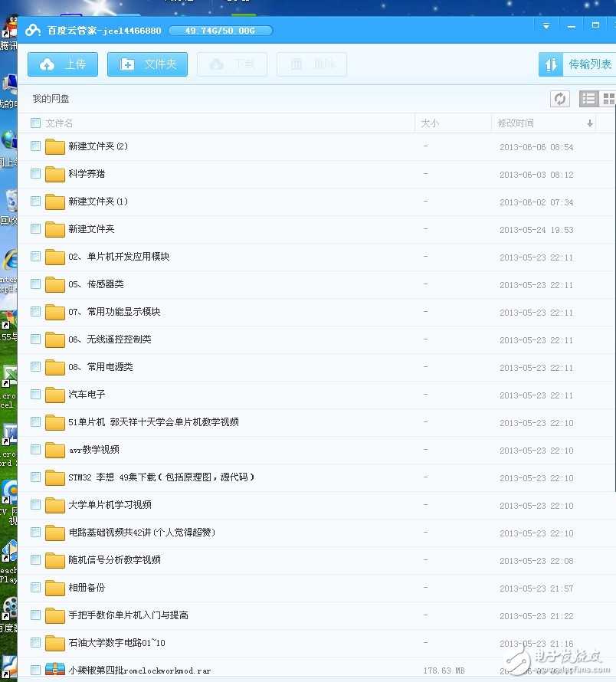The width and height of the screenshot is (616, 682).
Task: Click rar archive icon of 小辣椒第四批romclockworkmod.rar
Action: coord(55,669)
